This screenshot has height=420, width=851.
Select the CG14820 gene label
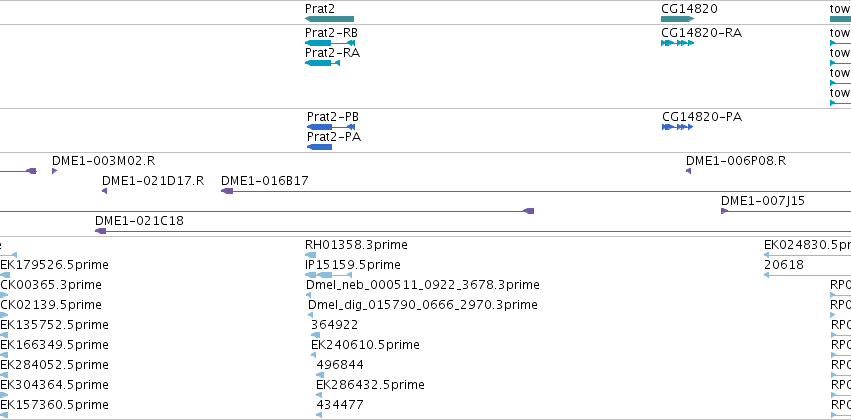(689, 9)
